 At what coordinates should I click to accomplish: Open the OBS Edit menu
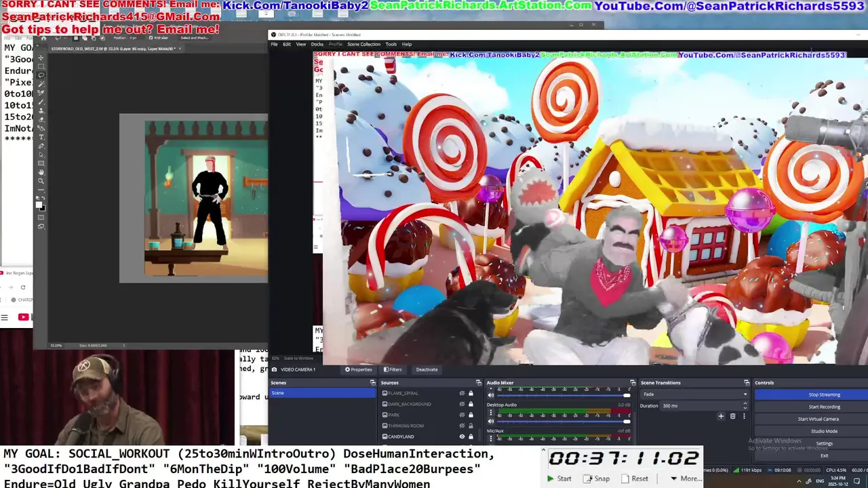point(287,44)
